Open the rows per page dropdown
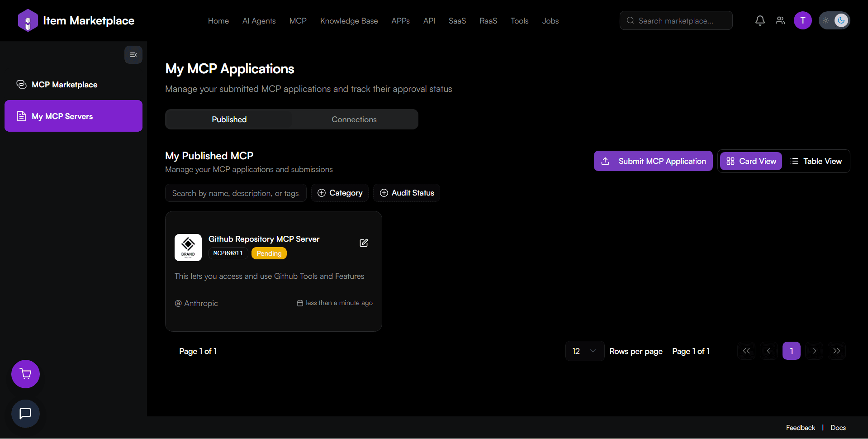The width and height of the screenshot is (868, 439). coord(584,351)
